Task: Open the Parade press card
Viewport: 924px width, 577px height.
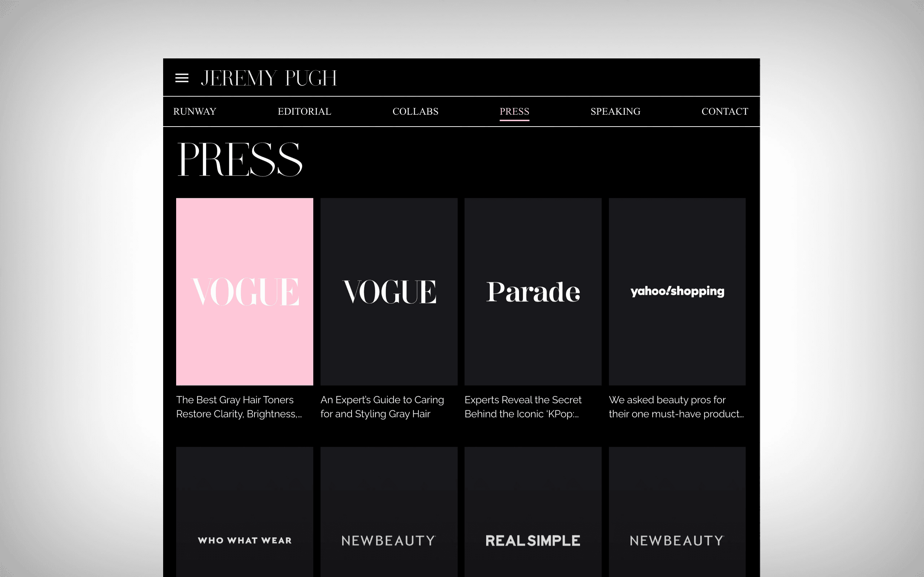Action: coord(533,291)
